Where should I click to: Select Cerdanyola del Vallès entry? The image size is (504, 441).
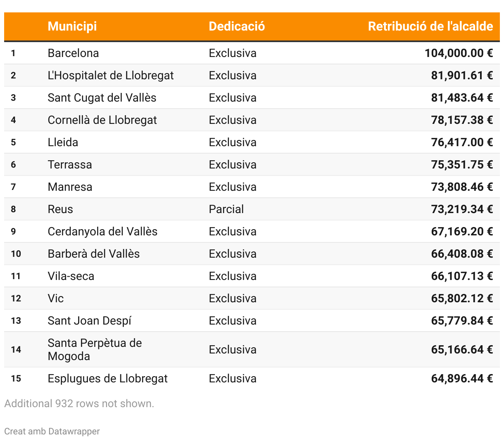point(102,232)
